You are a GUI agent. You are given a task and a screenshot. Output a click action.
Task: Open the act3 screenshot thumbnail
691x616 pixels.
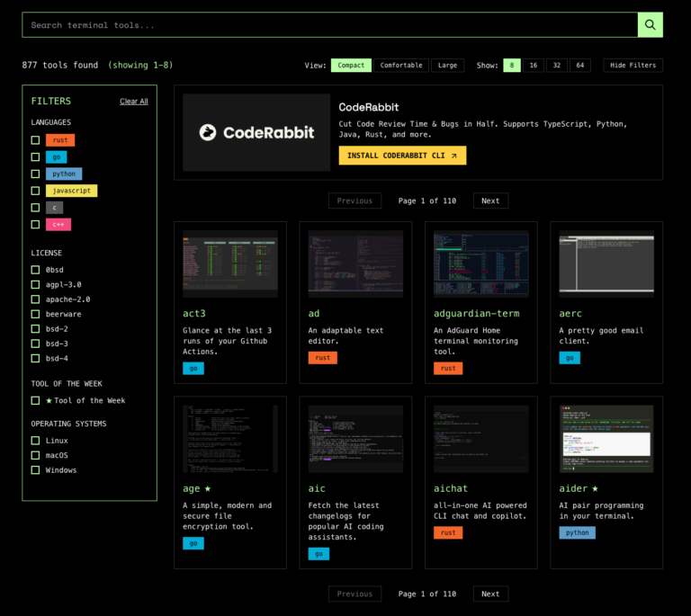(x=230, y=263)
